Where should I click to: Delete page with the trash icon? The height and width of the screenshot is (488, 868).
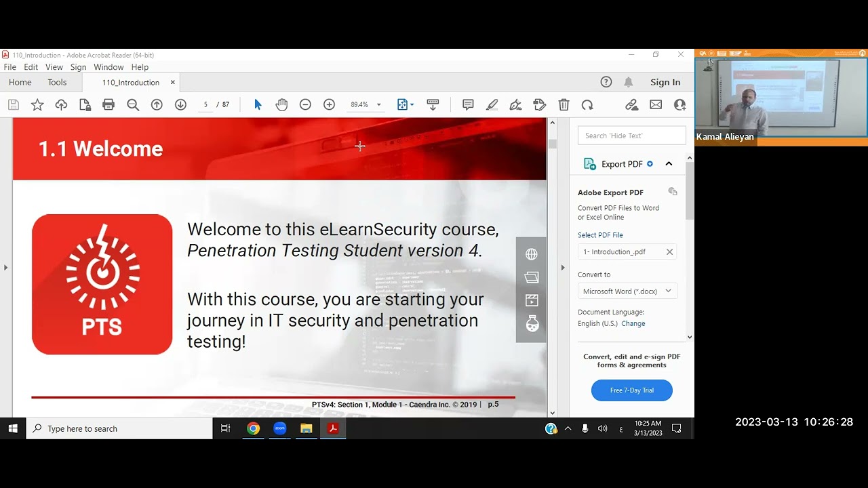[564, 104]
